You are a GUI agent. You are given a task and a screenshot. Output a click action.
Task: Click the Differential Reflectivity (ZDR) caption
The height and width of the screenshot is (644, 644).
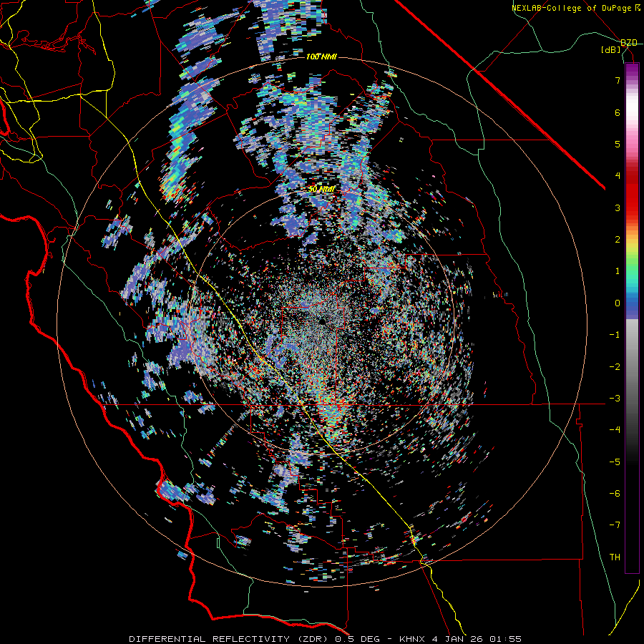230,639
